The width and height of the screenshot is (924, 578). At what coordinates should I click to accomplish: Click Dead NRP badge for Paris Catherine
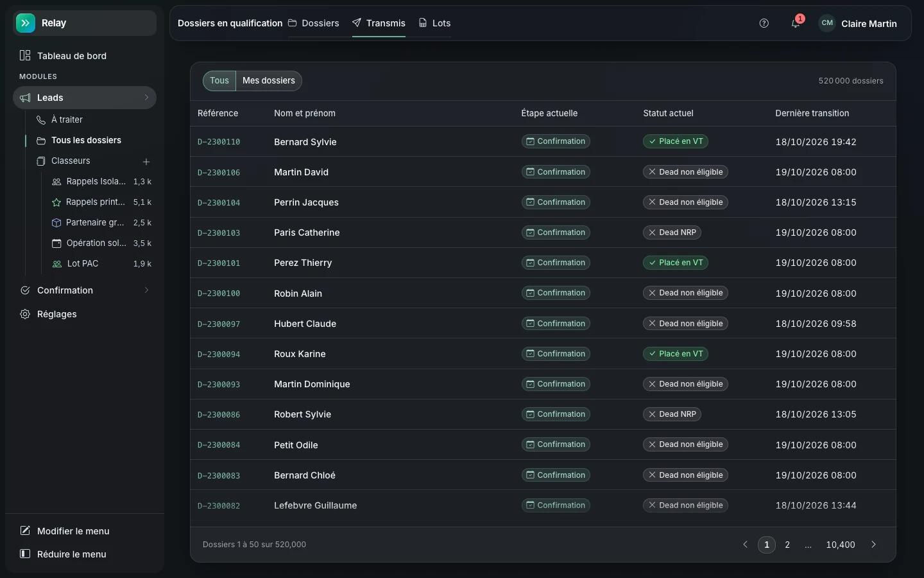pos(672,232)
